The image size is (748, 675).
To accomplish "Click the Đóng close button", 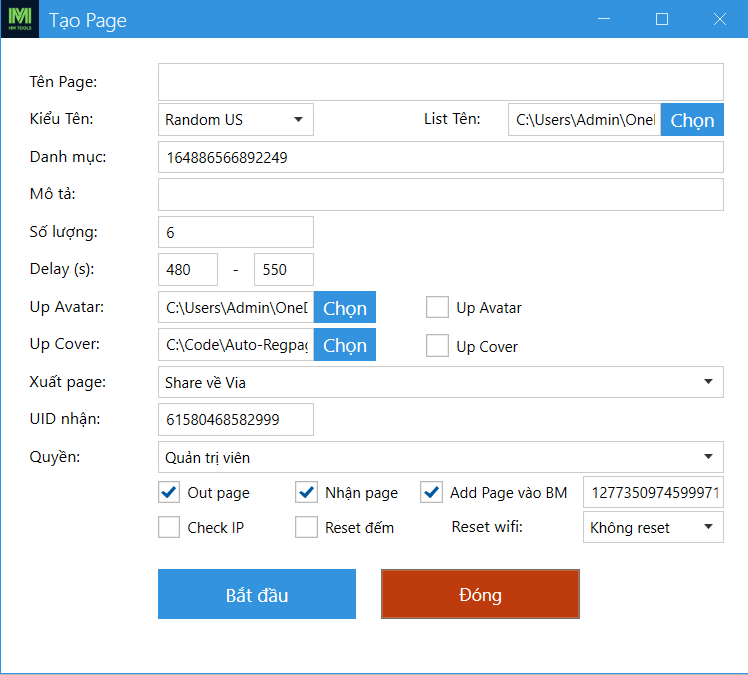I will pos(480,594).
